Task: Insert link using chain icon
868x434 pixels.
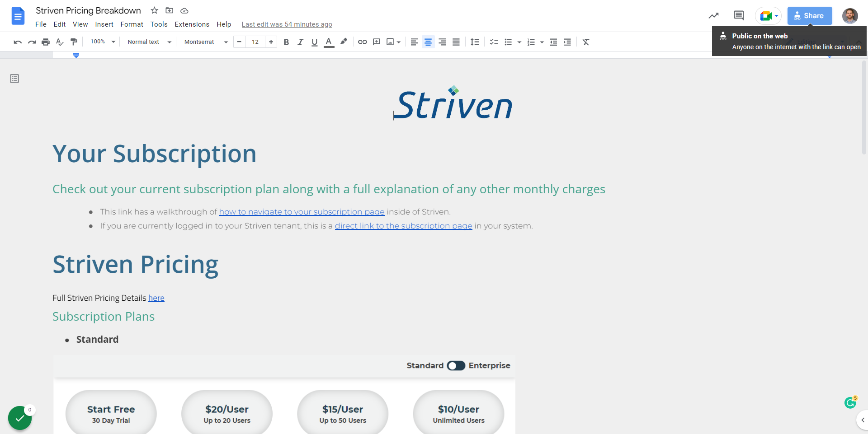Action: coord(363,42)
